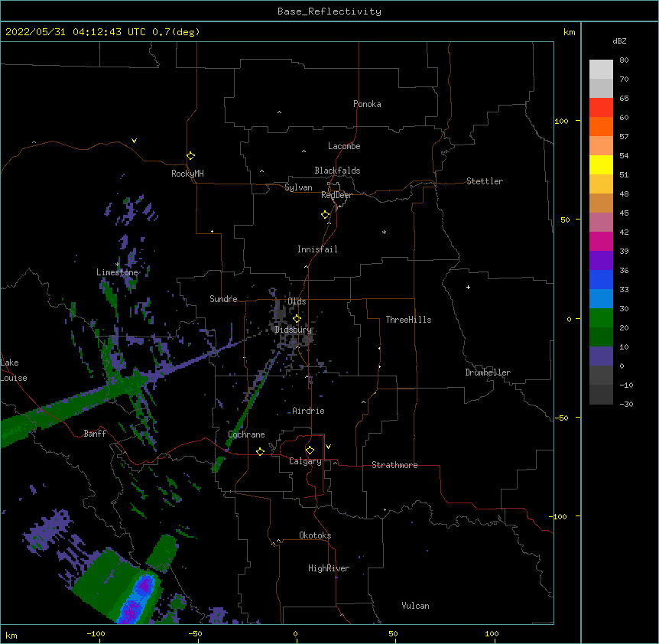Click the Sundre label
Image resolution: width=659 pixels, height=644 pixels.
tap(223, 299)
